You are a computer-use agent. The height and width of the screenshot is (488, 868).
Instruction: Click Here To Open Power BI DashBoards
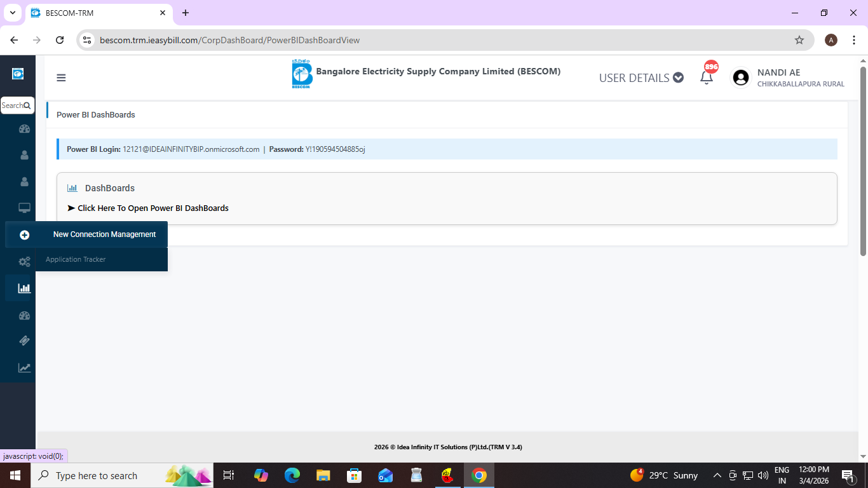153,208
